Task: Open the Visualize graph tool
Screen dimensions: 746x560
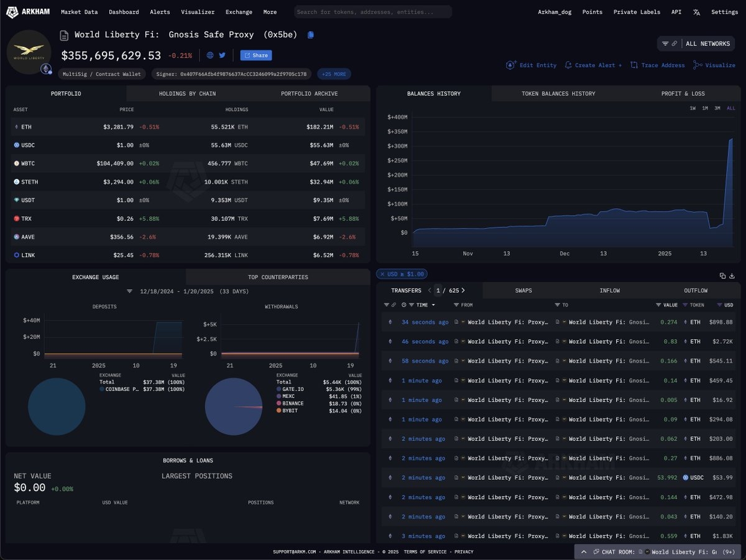Action: [714, 65]
